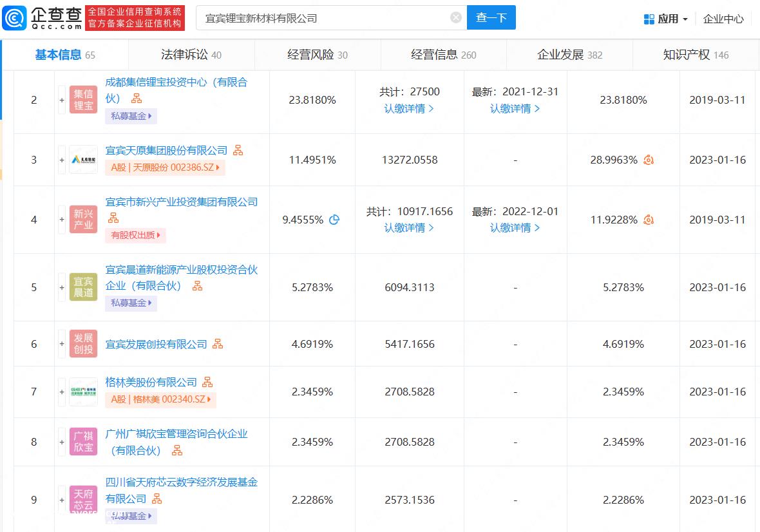Screen dimensions: 760x532
Task: Open equity structure icon for 广州广祺欣宝管理咨询
Action: 177,450
